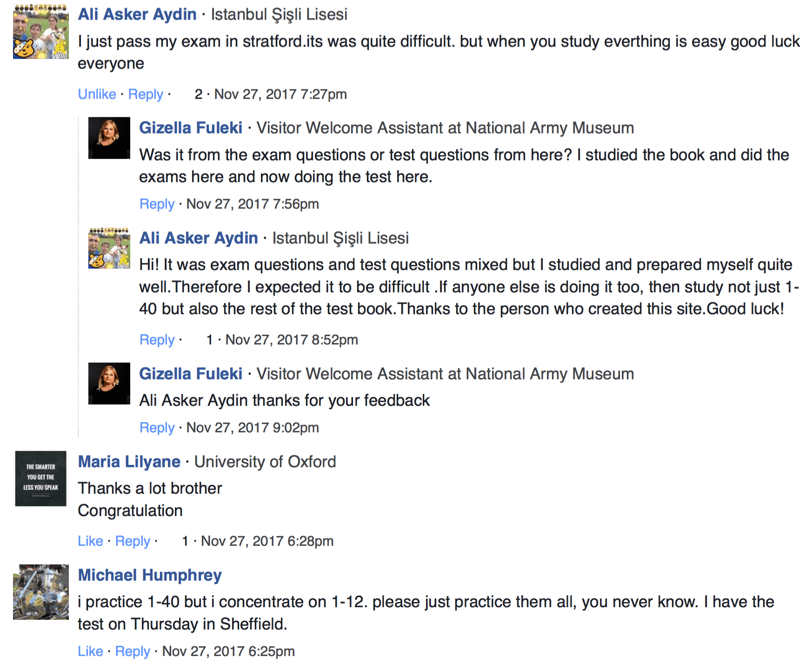Image resolution: width=812 pixels, height=664 pixels.
Task: Reply to Maria Lilyane's 6:28pm comment
Action: tap(133, 541)
